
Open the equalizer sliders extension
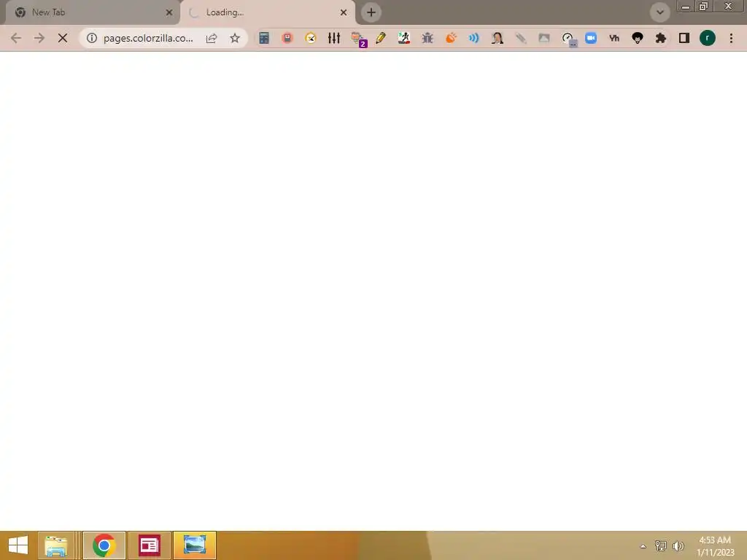click(x=334, y=38)
